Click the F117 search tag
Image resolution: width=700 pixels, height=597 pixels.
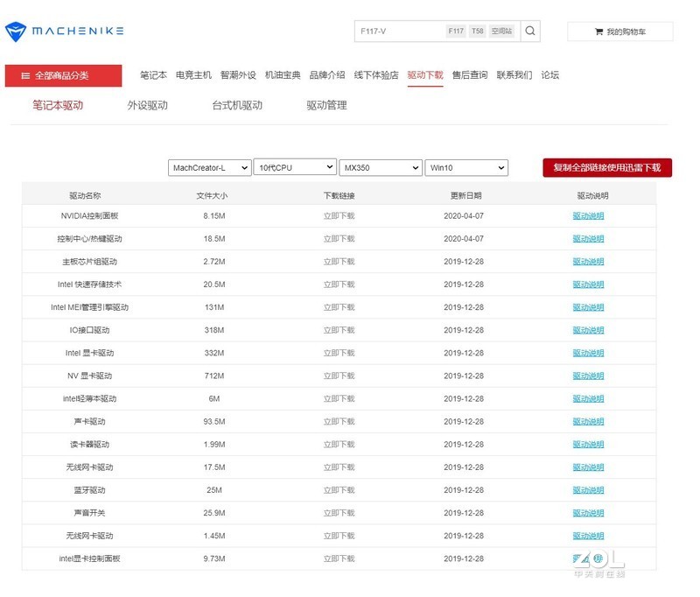(456, 32)
